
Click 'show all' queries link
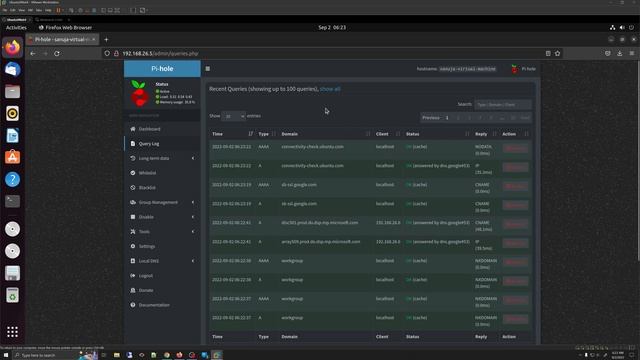[330, 89]
